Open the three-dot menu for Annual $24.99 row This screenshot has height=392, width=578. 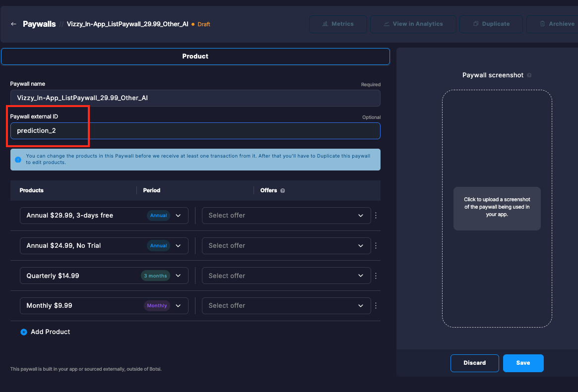[x=376, y=245]
